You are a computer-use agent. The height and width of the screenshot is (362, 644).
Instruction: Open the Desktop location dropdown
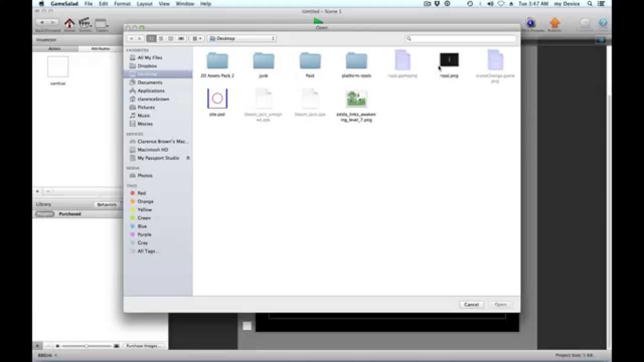(242, 38)
